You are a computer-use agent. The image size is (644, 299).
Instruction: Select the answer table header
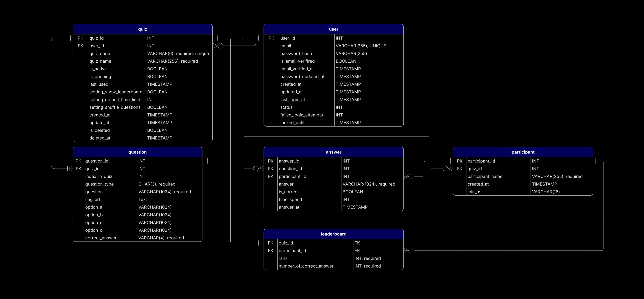tap(333, 152)
